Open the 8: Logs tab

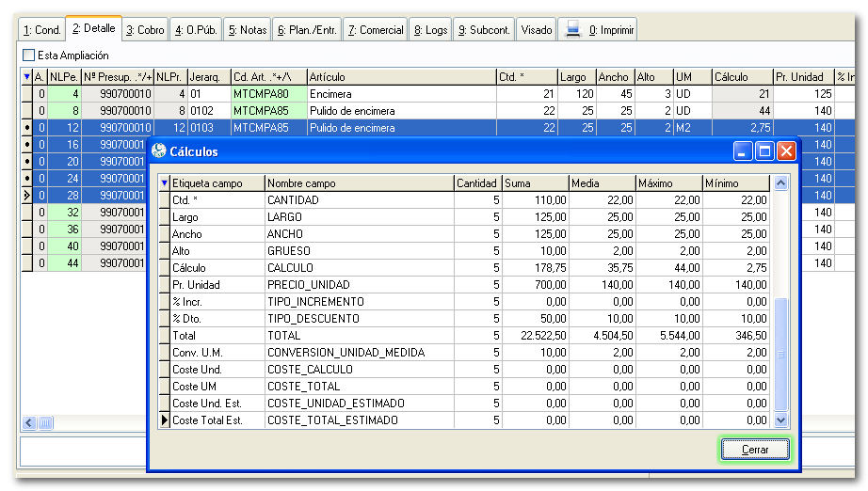coord(430,30)
